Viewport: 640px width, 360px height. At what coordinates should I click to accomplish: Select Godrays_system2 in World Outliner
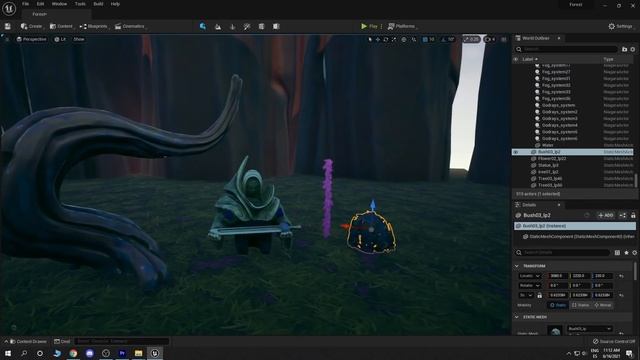(x=559, y=112)
